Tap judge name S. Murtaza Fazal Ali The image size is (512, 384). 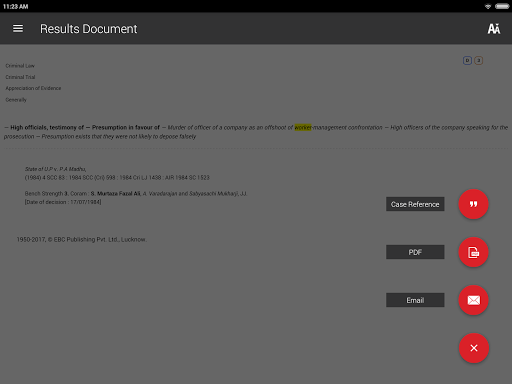click(x=116, y=193)
